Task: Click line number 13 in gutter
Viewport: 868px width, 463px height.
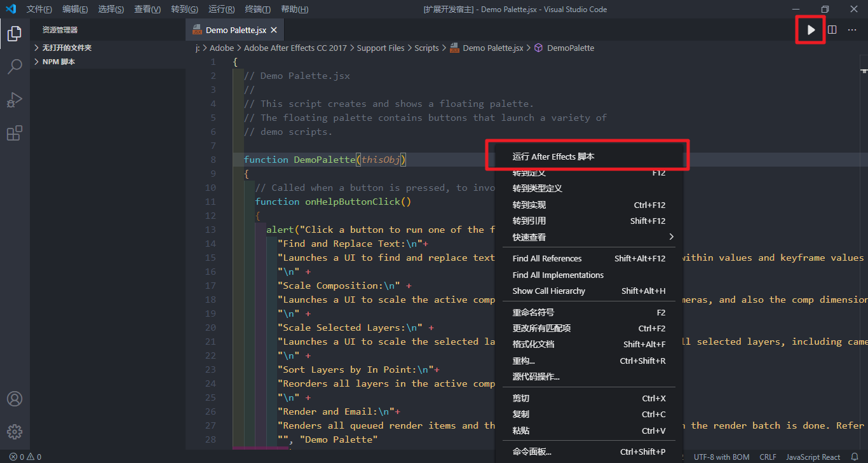Action: click(x=210, y=230)
